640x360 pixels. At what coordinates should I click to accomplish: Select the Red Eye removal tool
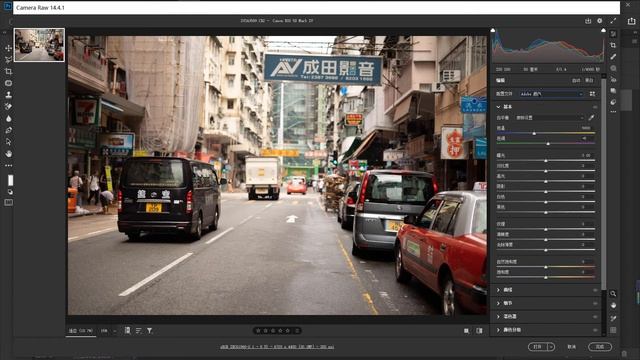613,80
